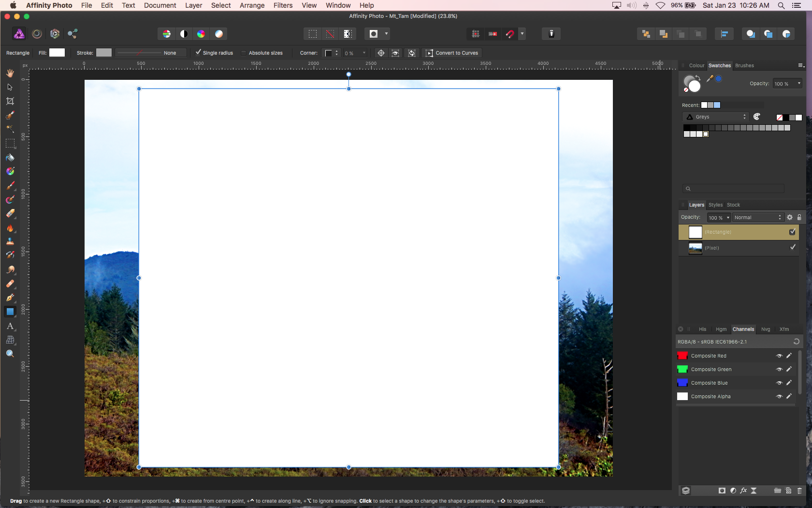Select the Burn/Dodge flame tool
Screen dimensions: 812x508
[x=10, y=228]
